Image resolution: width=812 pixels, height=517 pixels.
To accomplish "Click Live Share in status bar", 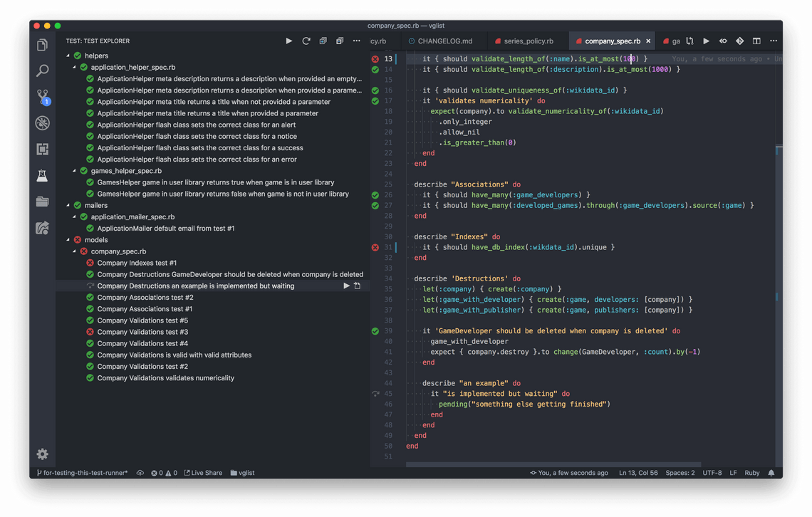I will tap(203, 473).
